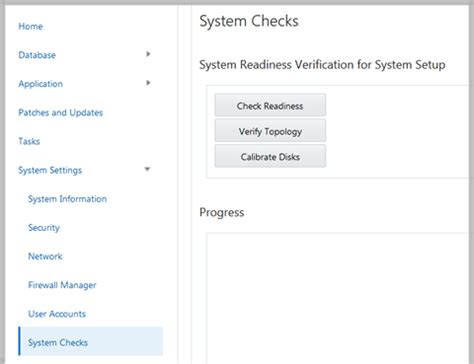Click the System Readiness Verification heading
The height and width of the screenshot is (364, 474).
click(322, 65)
